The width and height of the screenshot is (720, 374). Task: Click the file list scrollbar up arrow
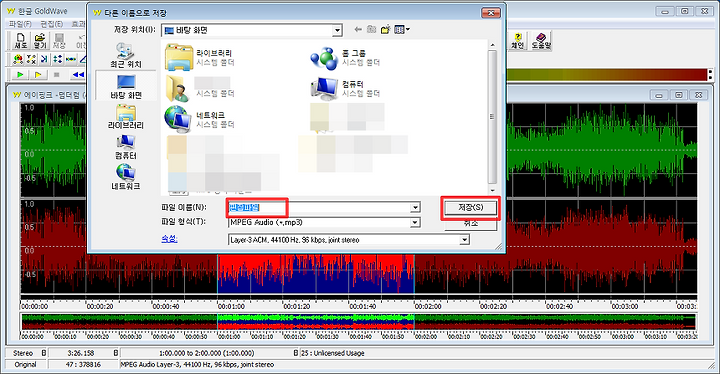(x=492, y=45)
